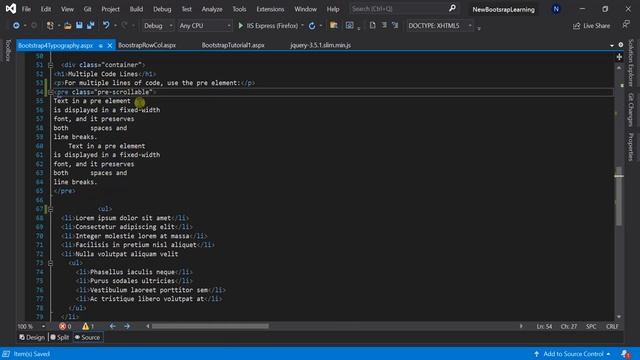Go to the next issue with the right arrow
The width and height of the screenshot is (640, 360).
tap(127, 327)
